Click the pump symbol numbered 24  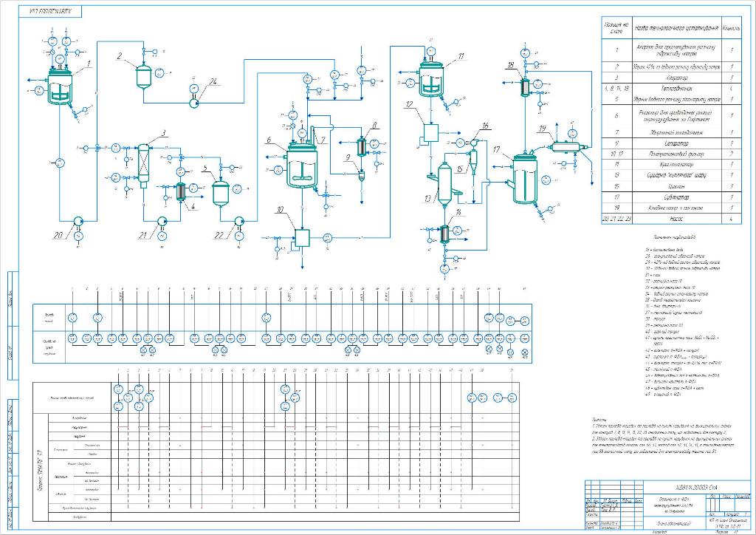pyautogui.click(x=193, y=102)
